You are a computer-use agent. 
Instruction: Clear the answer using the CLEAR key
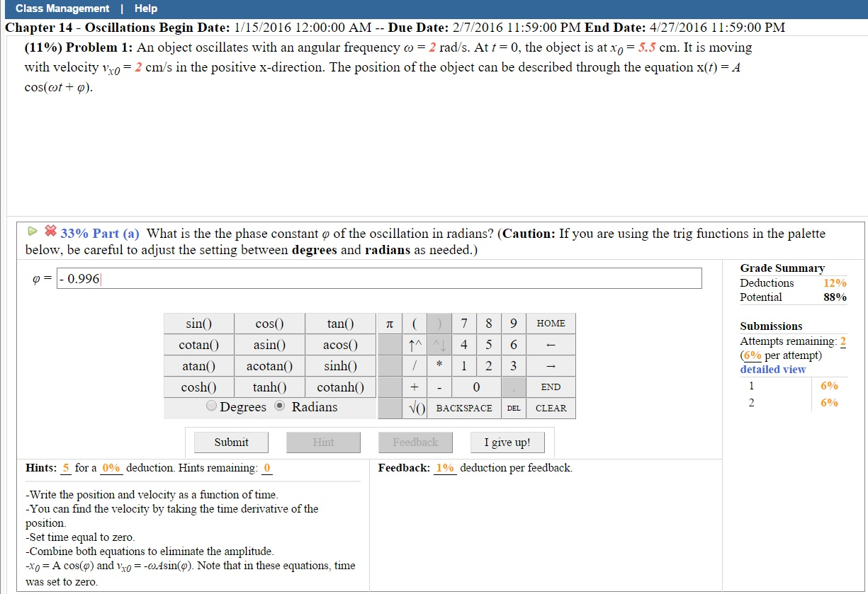[x=552, y=408]
